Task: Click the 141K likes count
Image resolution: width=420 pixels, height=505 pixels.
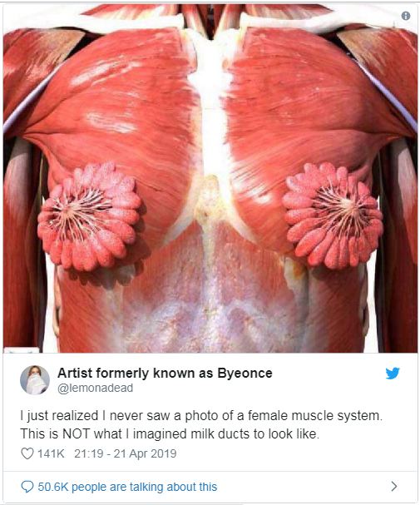Action: click(x=51, y=453)
